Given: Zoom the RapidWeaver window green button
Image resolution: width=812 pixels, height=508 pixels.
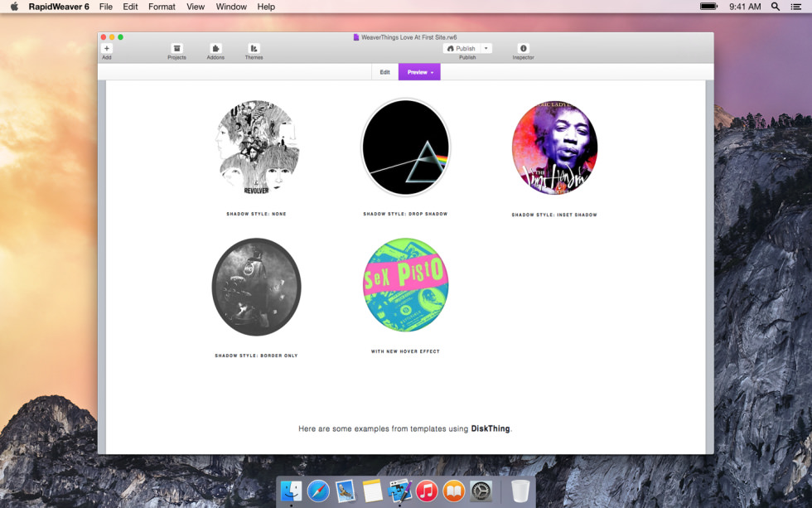Looking at the screenshot, I should (121, 37).
